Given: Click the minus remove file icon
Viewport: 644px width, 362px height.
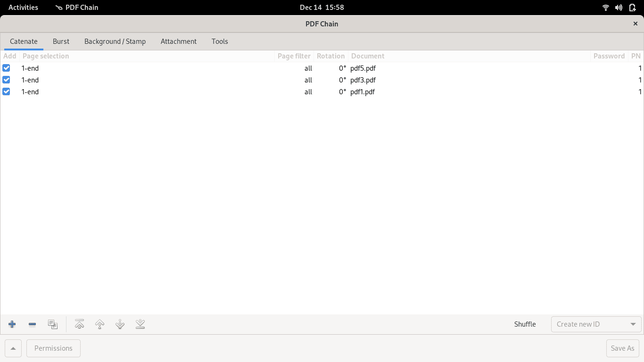Looking at the screenshot, I should click(x=33, y=324).
